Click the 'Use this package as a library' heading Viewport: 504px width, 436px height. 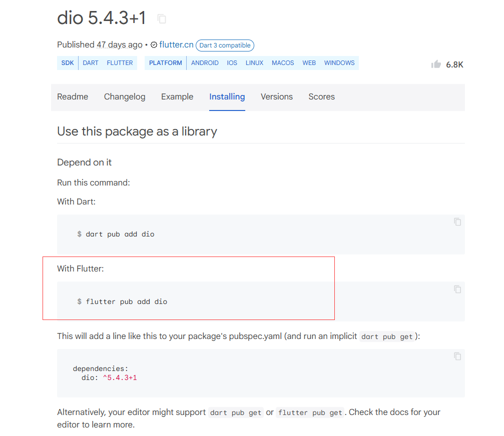137,131
